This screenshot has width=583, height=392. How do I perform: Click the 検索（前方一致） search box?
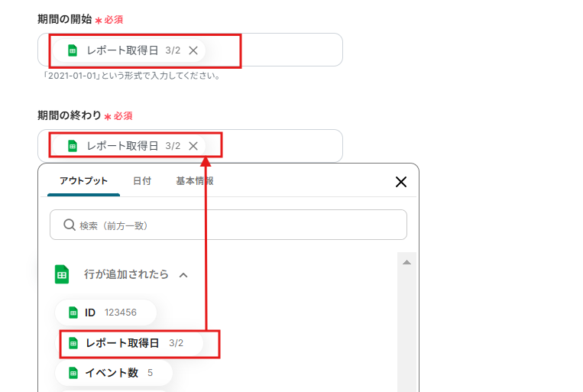click(228, 225)
